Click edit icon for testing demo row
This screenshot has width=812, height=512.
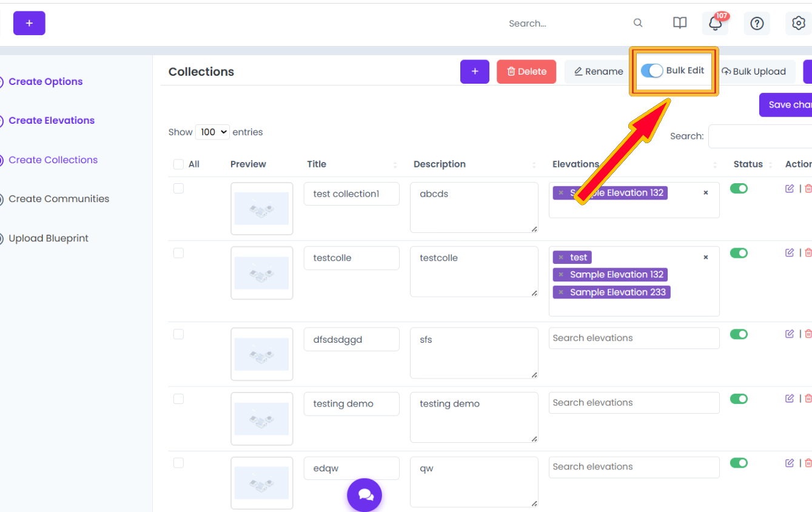pos(789,399)
